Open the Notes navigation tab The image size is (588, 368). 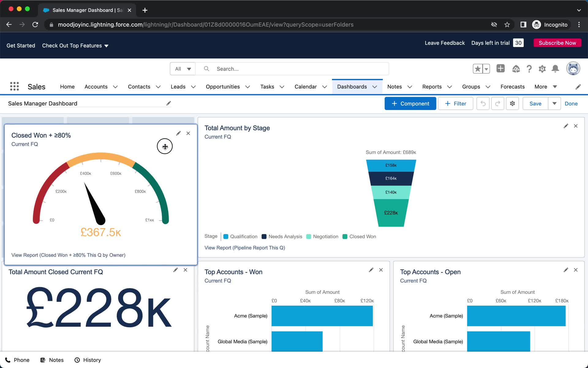[x=394, y=87]
